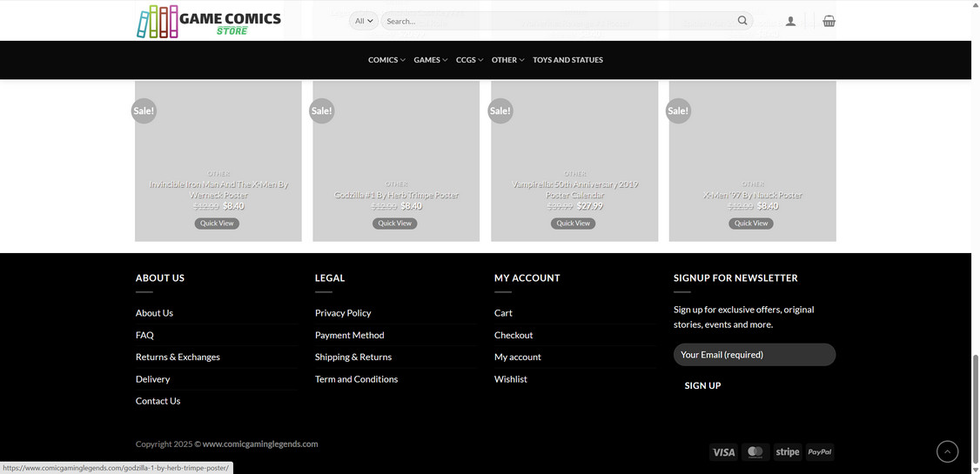Quick View the X-Men '97 poster

(x=750, y=223)
